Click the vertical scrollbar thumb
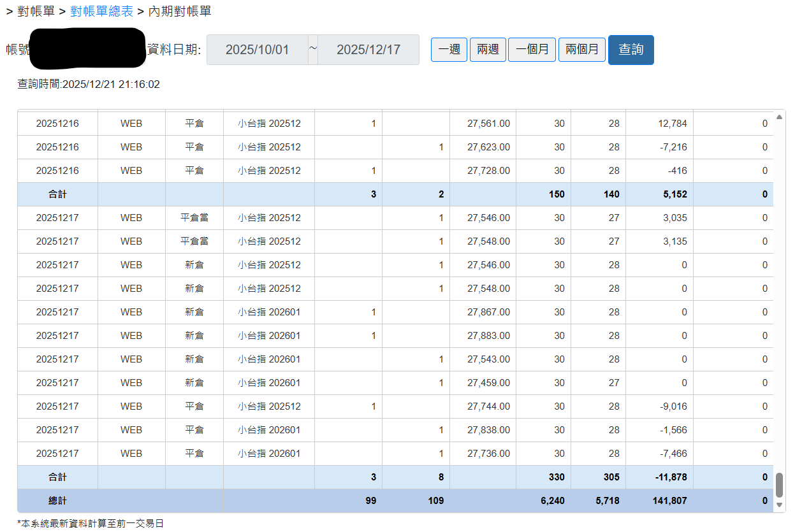This screenshot has width=802, height=532. pos(779,485)
